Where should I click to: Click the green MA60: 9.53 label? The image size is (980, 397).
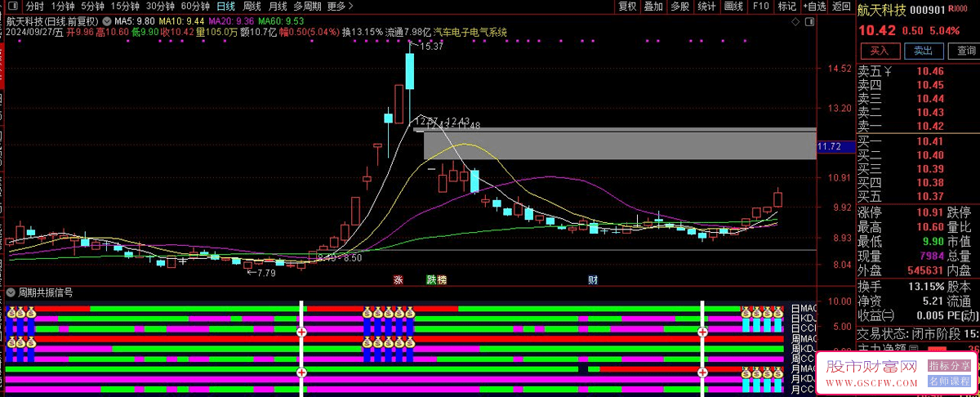[282, 20]
